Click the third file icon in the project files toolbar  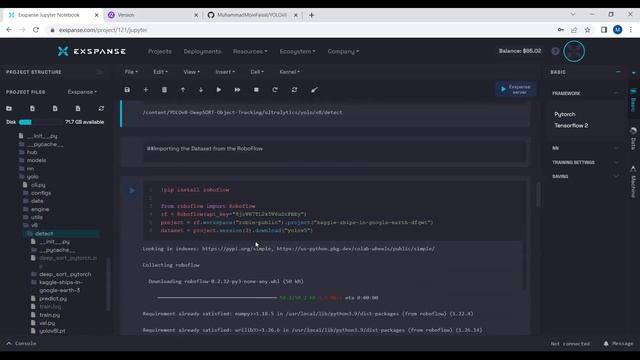click(78, 108)
